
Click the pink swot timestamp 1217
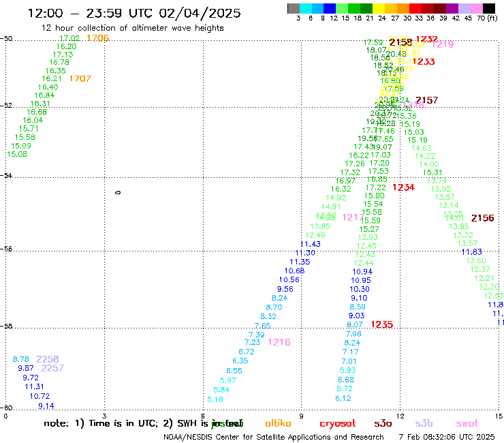(353, 217)
